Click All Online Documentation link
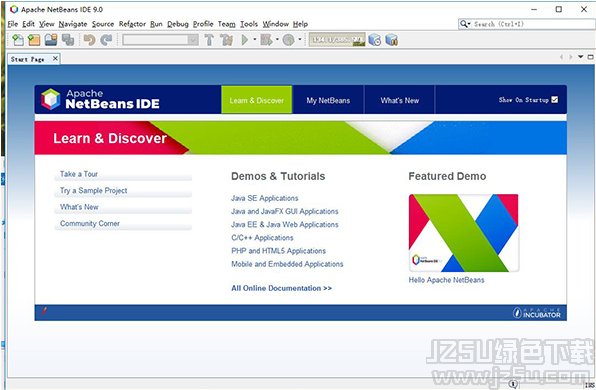The width and height of the screenshot is (596, 390). [x=281, y=288]
